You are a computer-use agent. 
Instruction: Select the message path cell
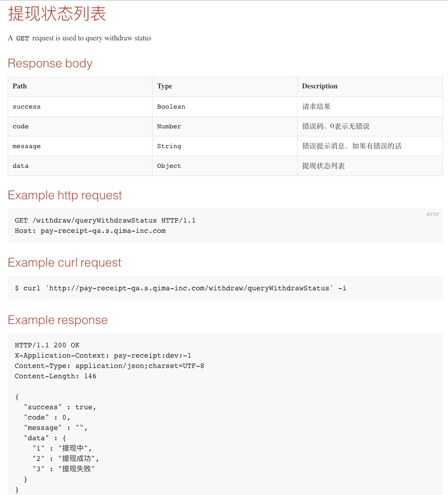click(26, 146)
